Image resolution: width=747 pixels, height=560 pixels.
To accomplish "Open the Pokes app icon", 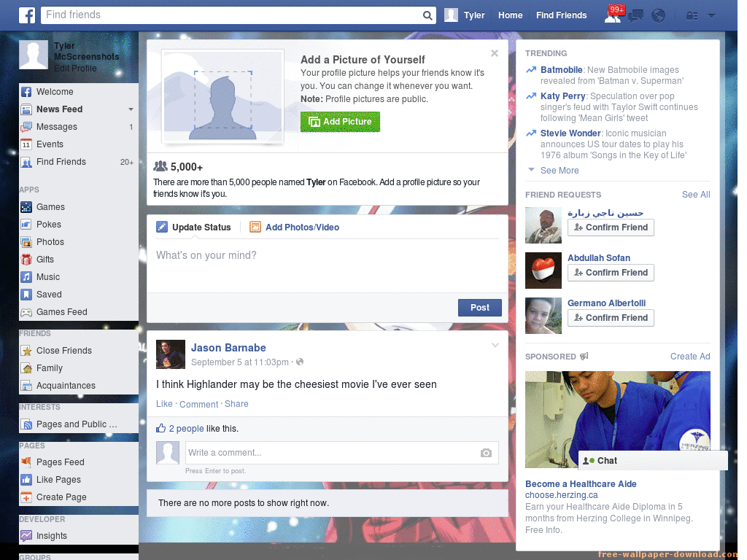I will [x=26, y=225].
